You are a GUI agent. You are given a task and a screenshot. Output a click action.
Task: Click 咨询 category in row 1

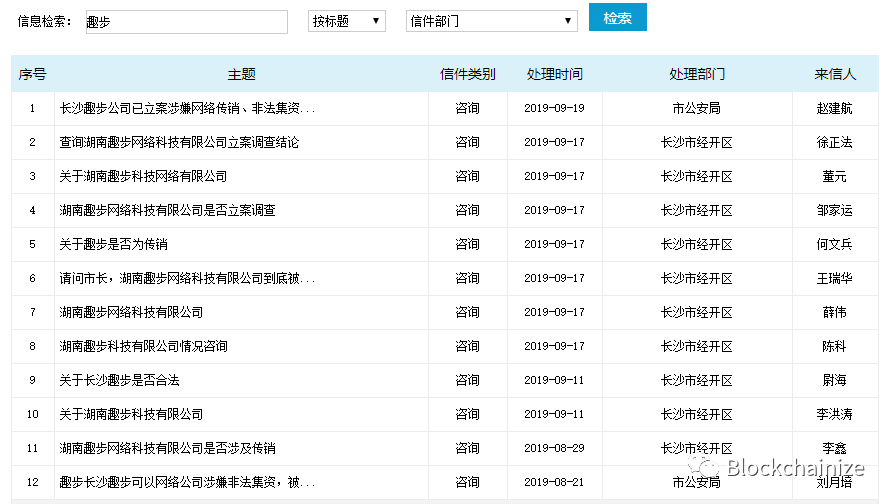tap(467, 108)
